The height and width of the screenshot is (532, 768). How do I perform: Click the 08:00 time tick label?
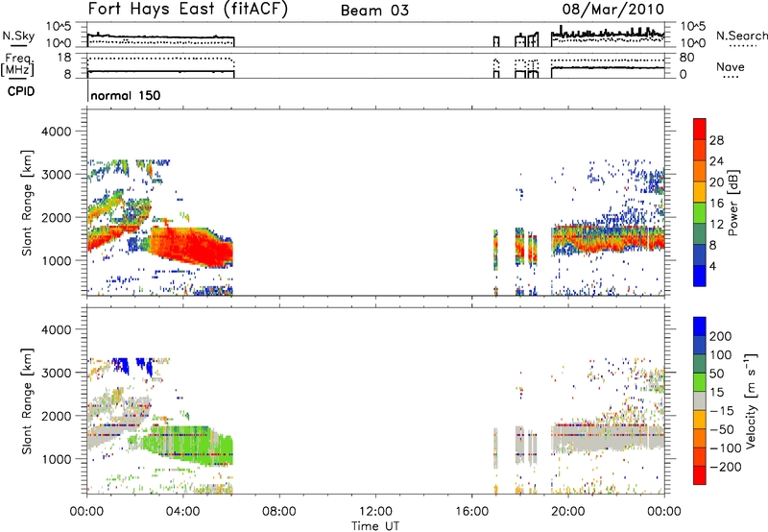pyautogui.click(x=279, y=512)
